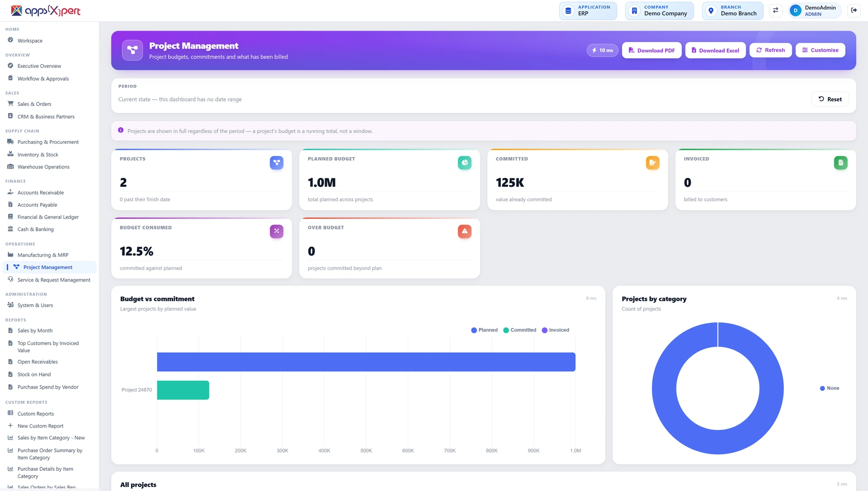Screen dimensions: 868x491
Task: Click the Branch location pin icon
Action: coord(711,10)
